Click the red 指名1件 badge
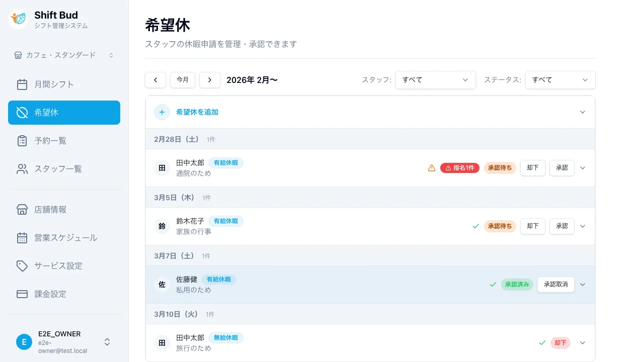The height and width of the screenshot is (362, 644). pos(459,168)
